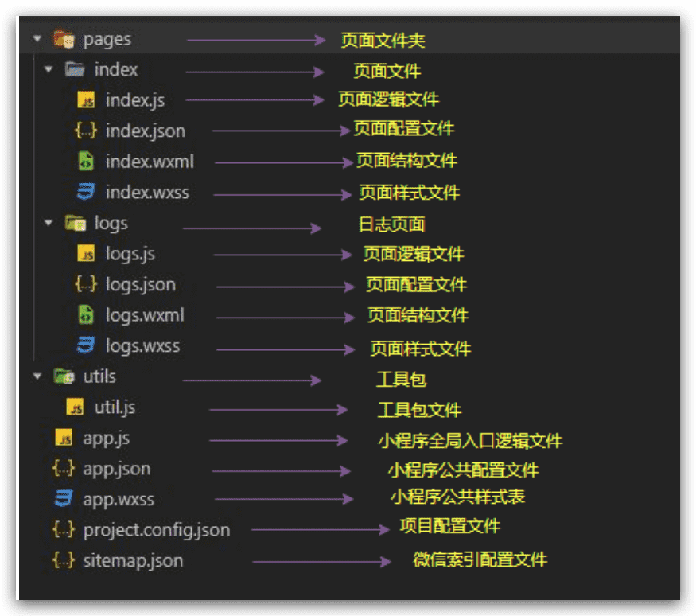The width and height of the screenshot is (696, 616).
Task: Collapse the pages folder arrow
Action: pyautogui.click(x=37, y=39)
